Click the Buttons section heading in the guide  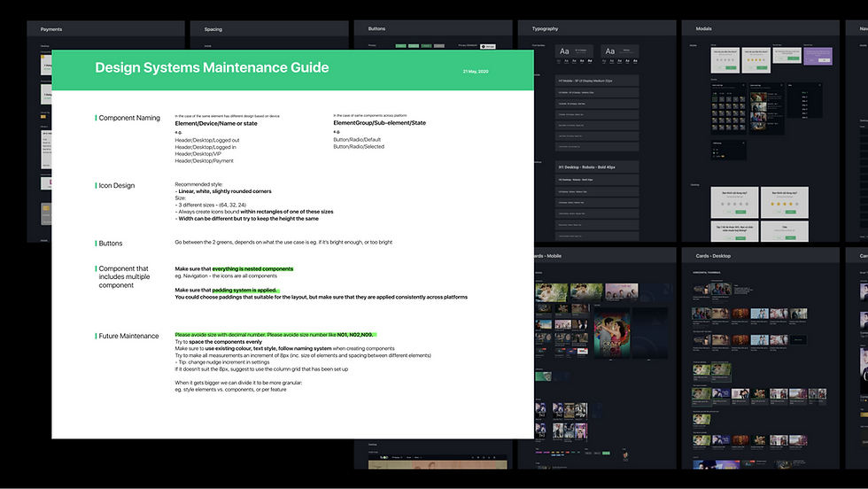click(110, 243)
